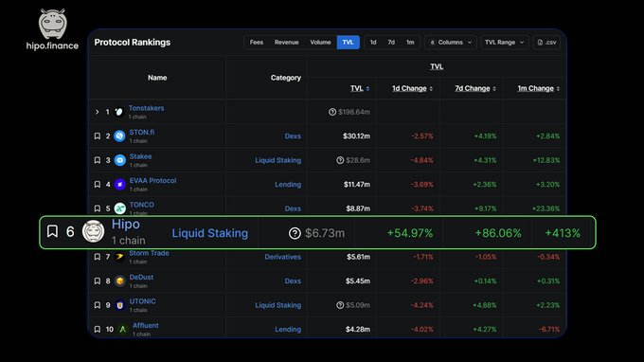Viewport: 644px width, 362px height.
Task: Click Hipo's +54.97% 1d change
Action: click(410, 233)
